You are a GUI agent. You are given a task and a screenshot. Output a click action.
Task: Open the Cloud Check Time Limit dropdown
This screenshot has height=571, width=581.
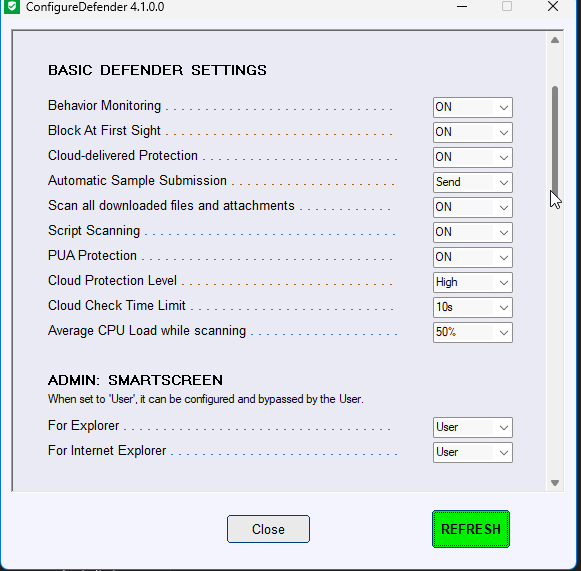(x=472, y=308)
